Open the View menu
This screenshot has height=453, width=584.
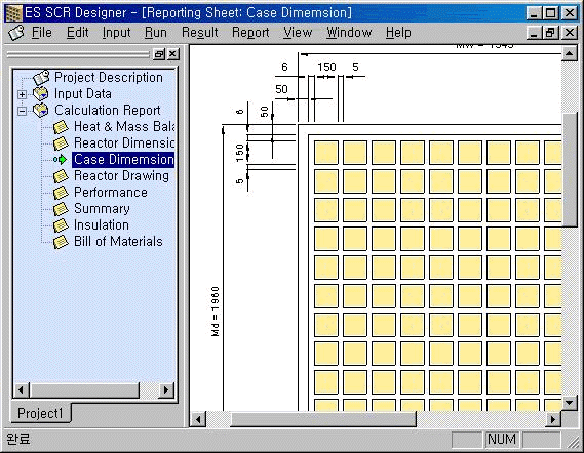[x=297, y=33]
